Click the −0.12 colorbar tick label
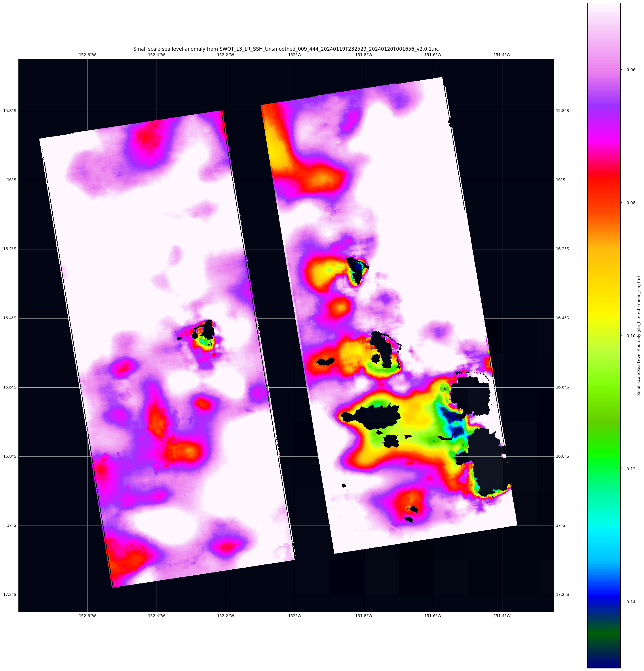The height and width of the screenshot is (671, 644). (630, 469)
